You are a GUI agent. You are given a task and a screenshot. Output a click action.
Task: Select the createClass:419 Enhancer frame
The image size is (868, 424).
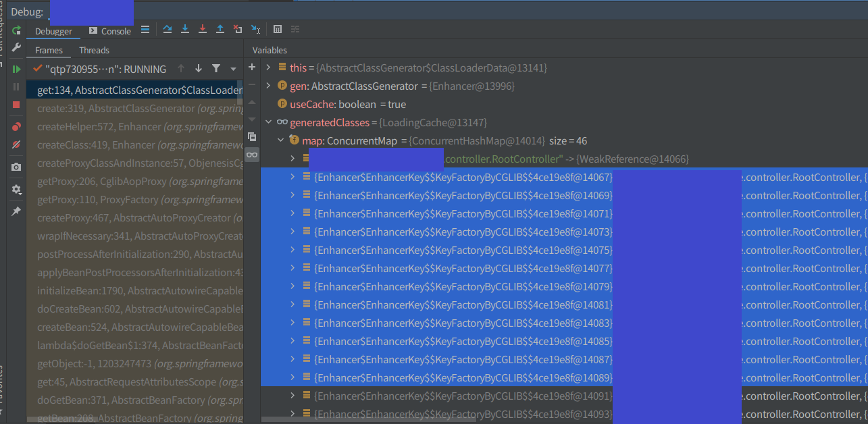(134, 145)
